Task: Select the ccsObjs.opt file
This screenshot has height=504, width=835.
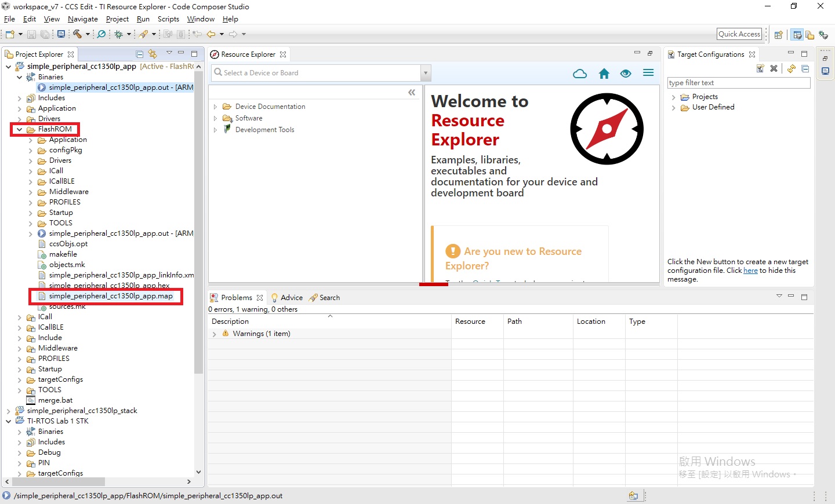Action: point(68,244)
